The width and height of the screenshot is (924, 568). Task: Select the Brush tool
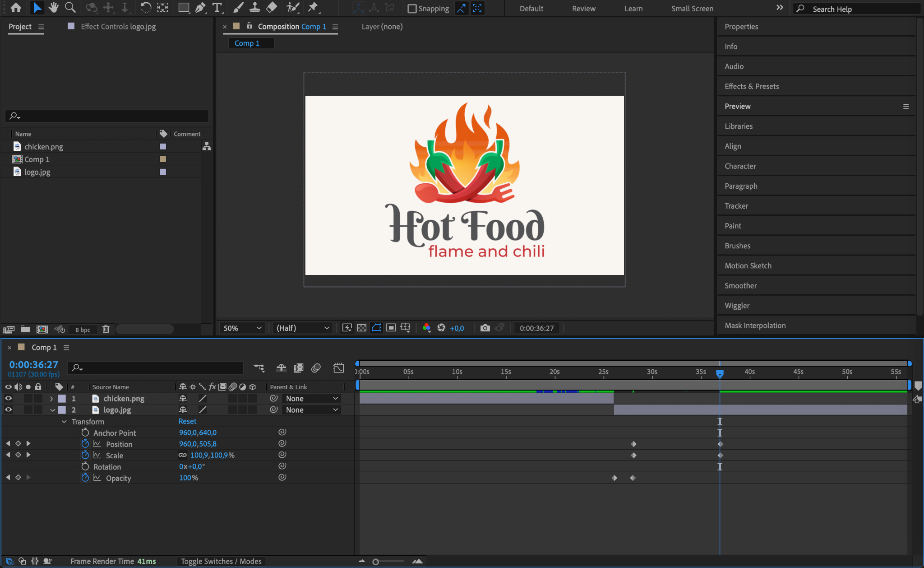(x=238, y=8)
